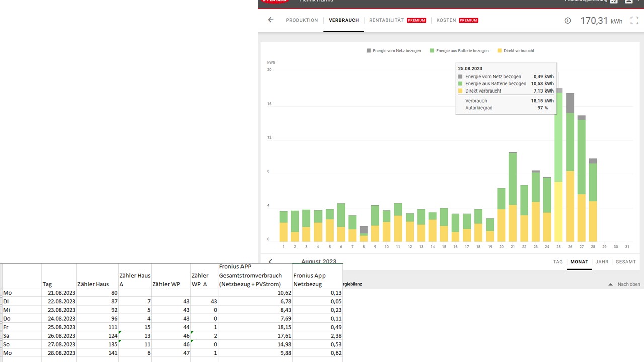Screen dimensions: 644x362
Task: Toggle legend series Energie vom Netz bezogen
Action: pos(393,51)
